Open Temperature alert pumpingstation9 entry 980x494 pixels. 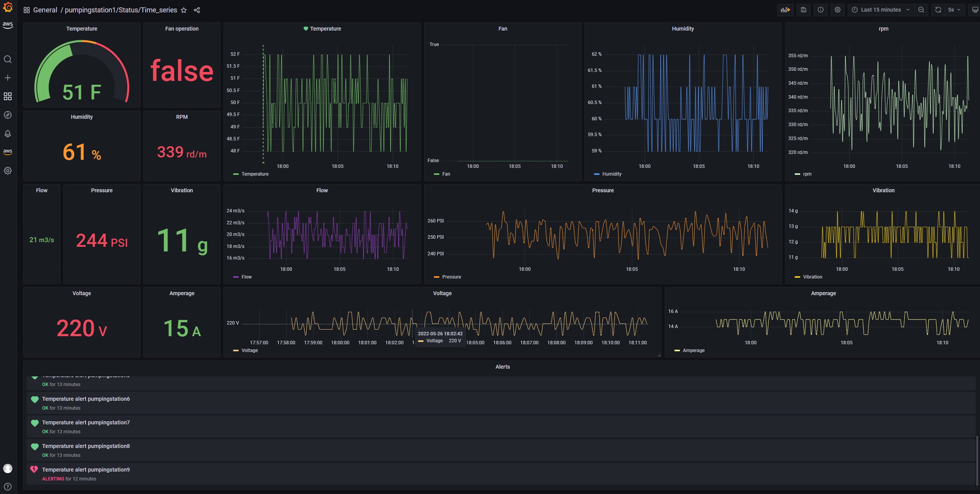[x=86, y=470]
